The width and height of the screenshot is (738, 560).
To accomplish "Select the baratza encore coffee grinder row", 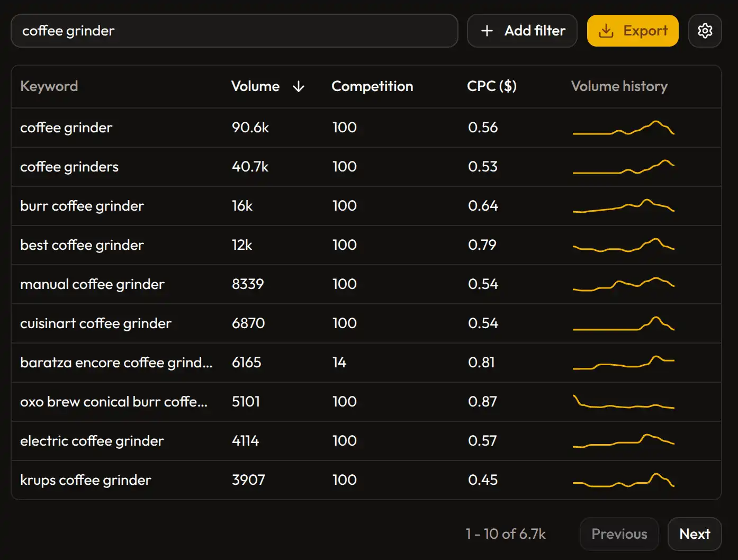I will (x=116, y=363).
